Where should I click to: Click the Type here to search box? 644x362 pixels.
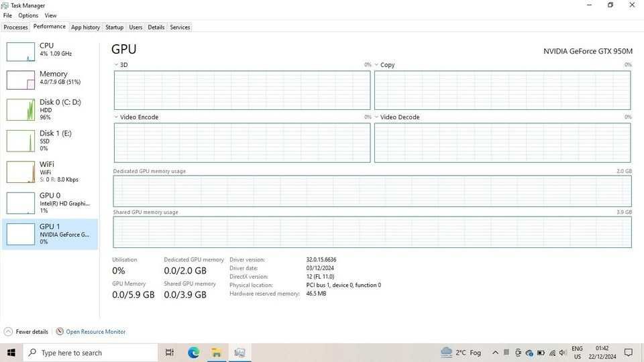(91, 353)
